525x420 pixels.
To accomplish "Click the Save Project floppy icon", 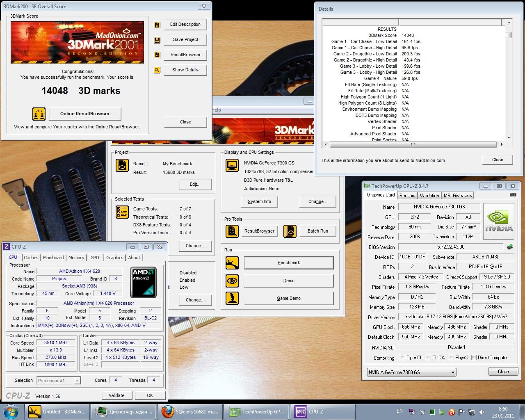I will (x=157, y=40).
